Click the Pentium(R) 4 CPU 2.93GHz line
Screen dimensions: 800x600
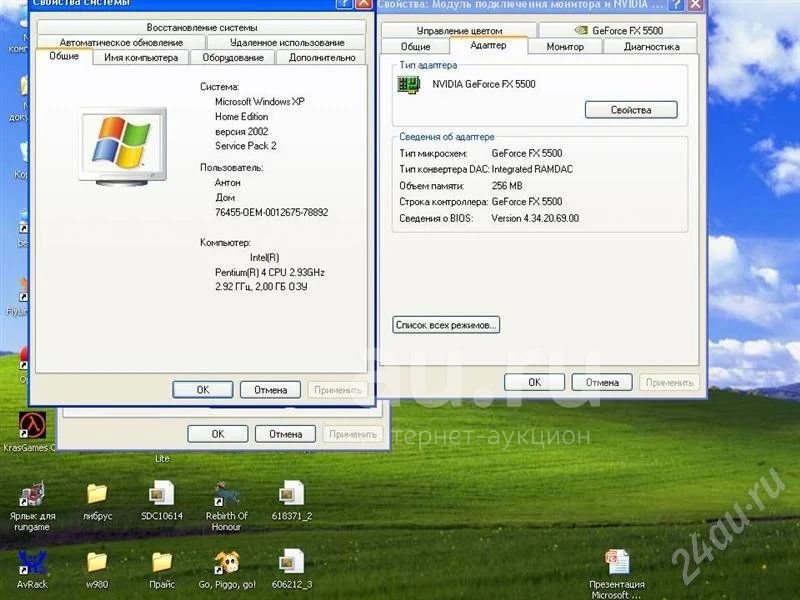pyautogui.click(x=270, y=272)
